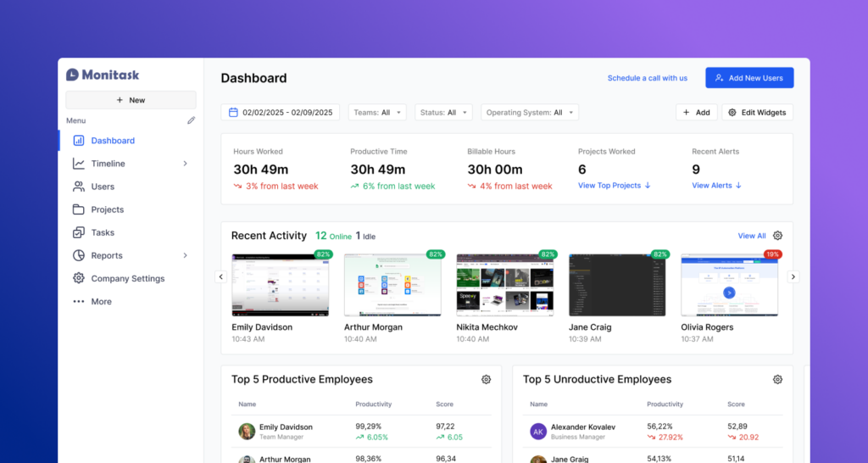Go to next activity screenshots arrow

[x=793, y=277]
